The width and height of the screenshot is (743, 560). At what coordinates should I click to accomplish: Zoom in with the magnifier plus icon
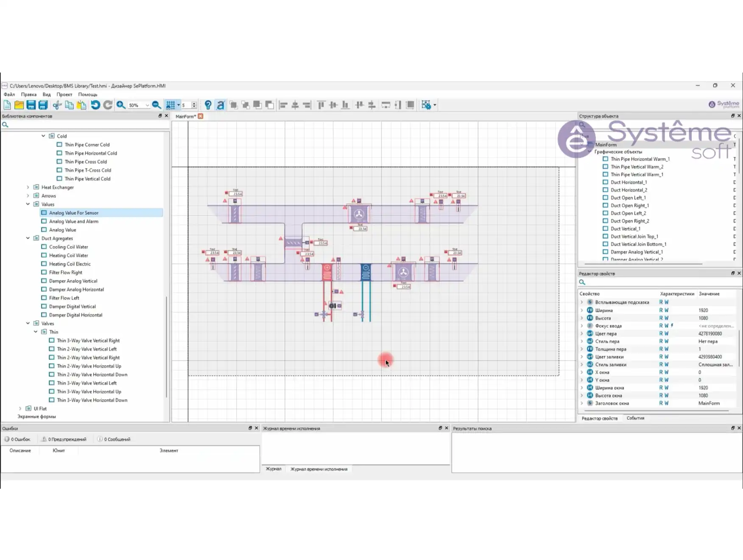pyautogui.click(x=121, y=105)
